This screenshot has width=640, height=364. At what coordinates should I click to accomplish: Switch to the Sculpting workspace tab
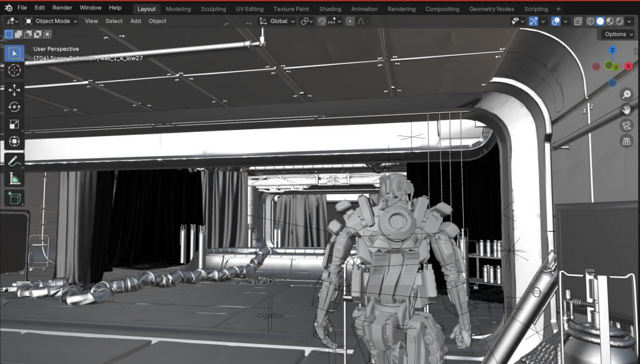(213, 9)
